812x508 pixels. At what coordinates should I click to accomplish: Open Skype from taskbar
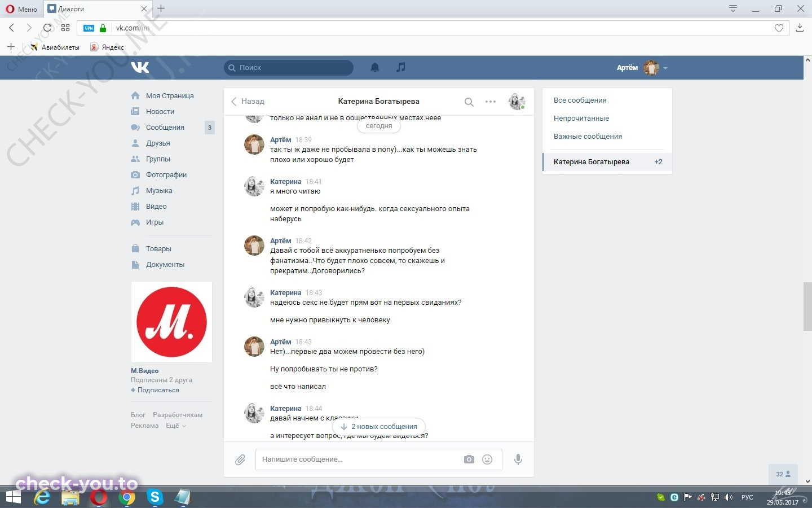click(x=155, y=497)
